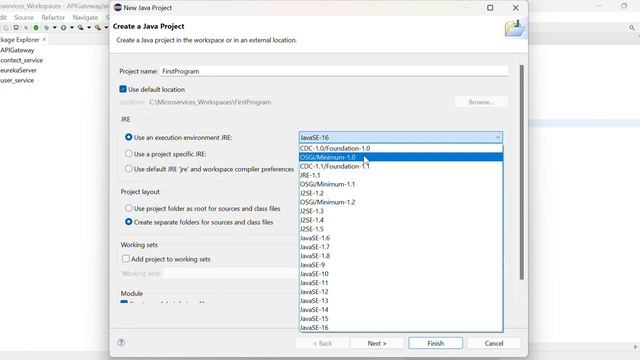Choose JavaSE-10 from the list
The height and width of the screenshot is (360, 640).
(x=401, y=274)
